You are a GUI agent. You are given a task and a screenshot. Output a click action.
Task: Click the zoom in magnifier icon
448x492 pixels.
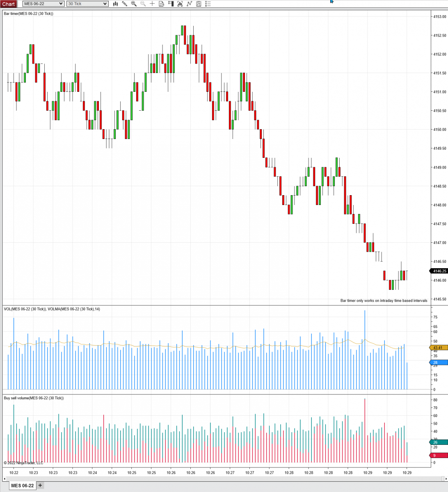(134, 4)
